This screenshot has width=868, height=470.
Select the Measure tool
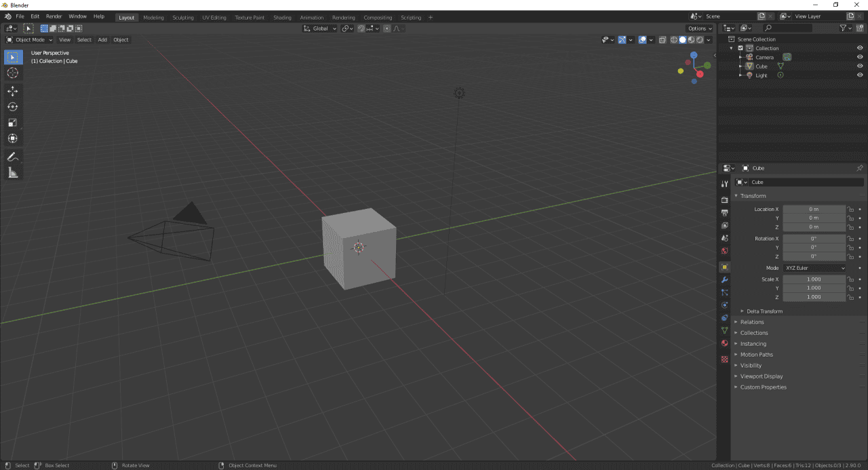pos(12,172)
